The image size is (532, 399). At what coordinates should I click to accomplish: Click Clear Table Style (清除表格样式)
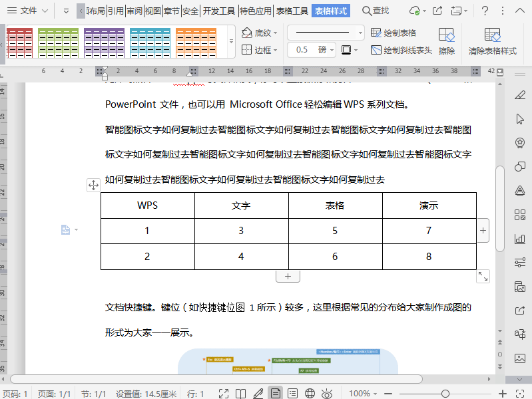tap(492, 40)
